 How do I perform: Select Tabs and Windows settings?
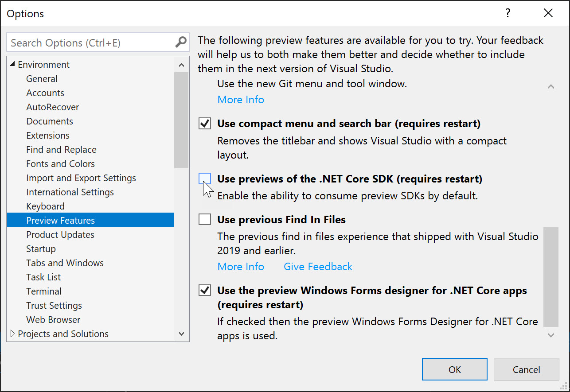point(65,263)
